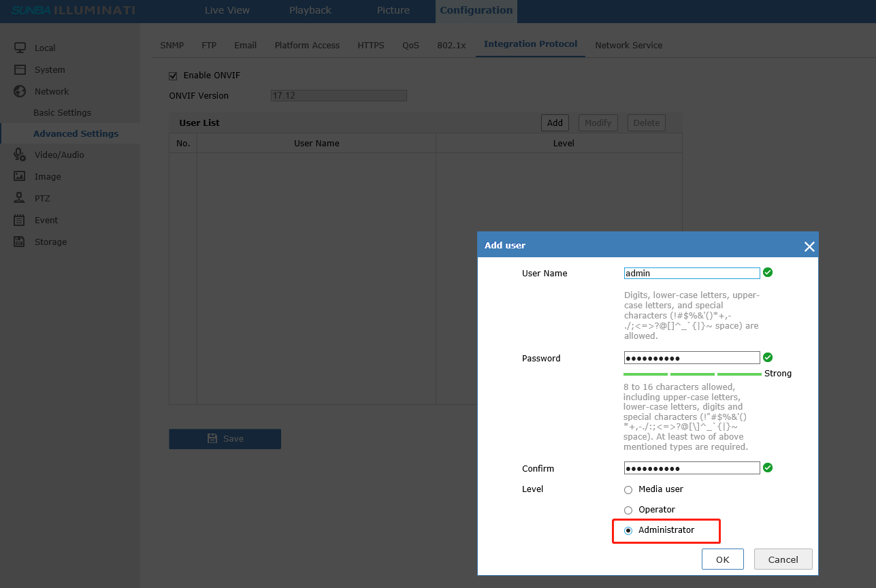Open the Picture tab
This screenshot has height=588, width=876.
coord(393,10)
